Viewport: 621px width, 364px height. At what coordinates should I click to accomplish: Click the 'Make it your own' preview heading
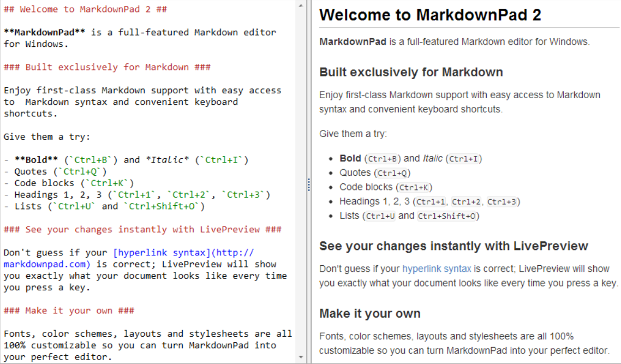(x=370, y=313)
